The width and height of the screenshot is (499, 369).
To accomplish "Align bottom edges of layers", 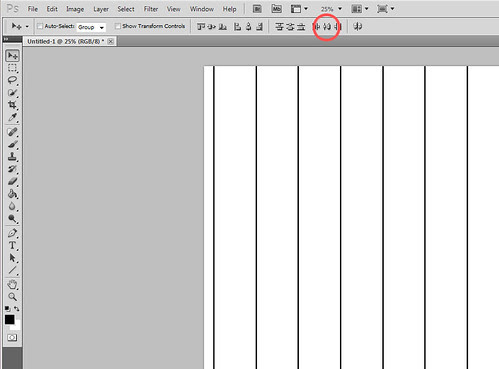I will (x=223, y=26).
